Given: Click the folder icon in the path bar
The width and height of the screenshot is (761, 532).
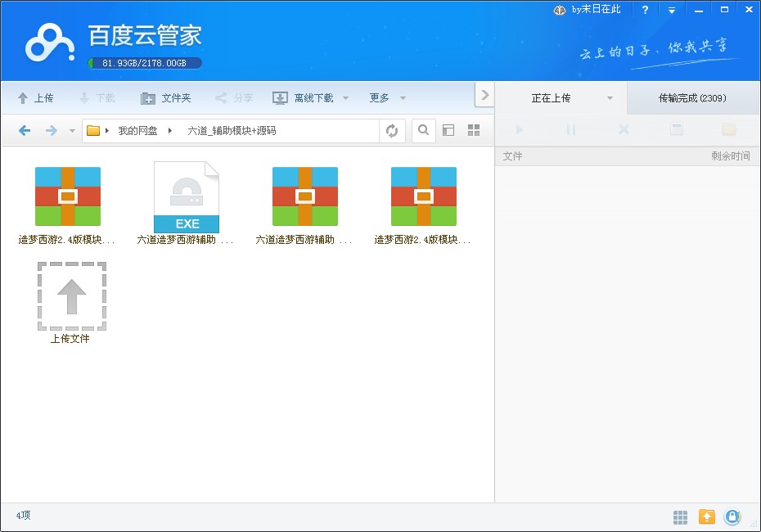Looking at the screenshot, I should point(92,130).
